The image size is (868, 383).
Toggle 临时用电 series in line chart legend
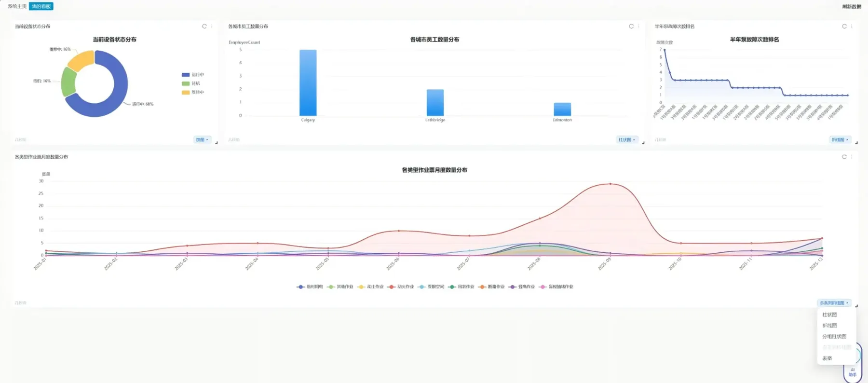click(310, 287)
